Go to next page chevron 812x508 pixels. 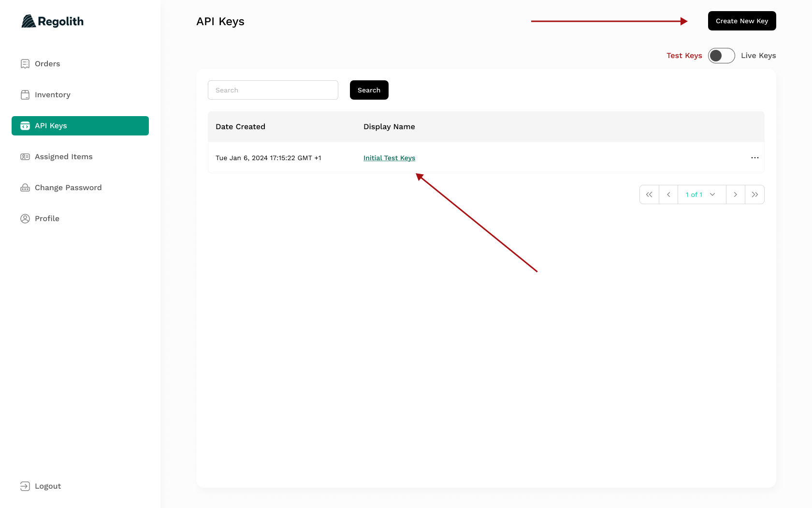(x=735, y=194)
